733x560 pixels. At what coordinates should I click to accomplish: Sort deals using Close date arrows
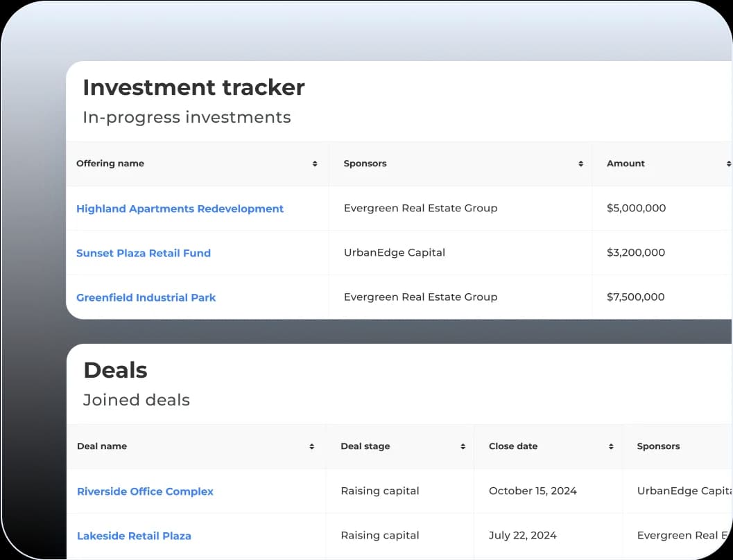pos(611,447)
